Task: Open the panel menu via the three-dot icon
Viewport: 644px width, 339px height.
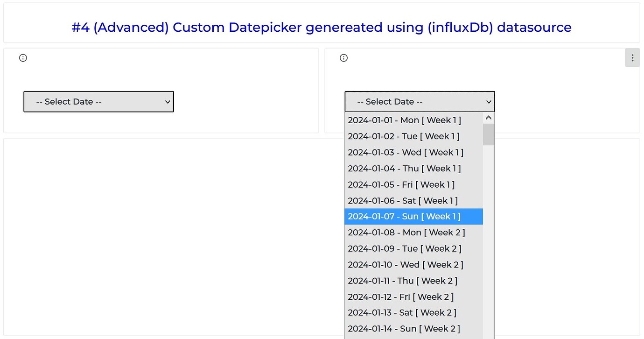Action: (632, 57)
